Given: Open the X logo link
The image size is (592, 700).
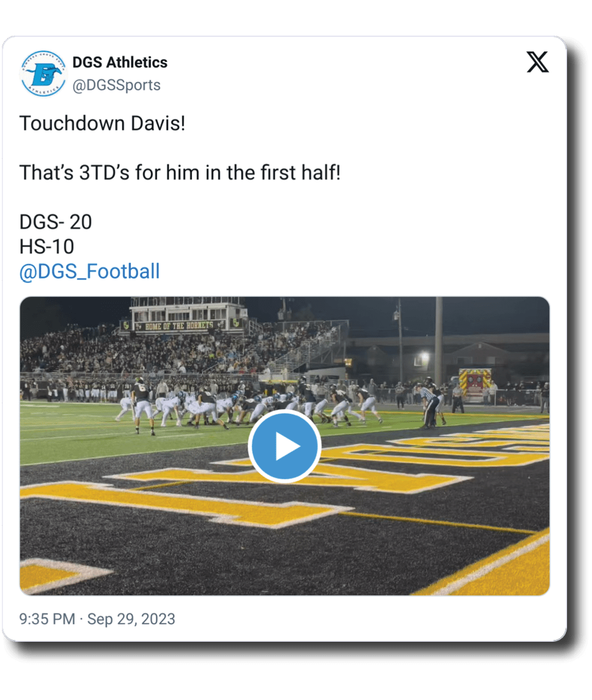Looking at the screenshot, I should point(537,62).
